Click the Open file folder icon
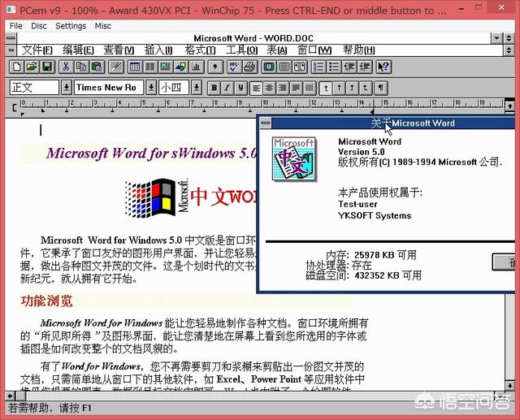 pyautogui.click(x=32, y=67)
